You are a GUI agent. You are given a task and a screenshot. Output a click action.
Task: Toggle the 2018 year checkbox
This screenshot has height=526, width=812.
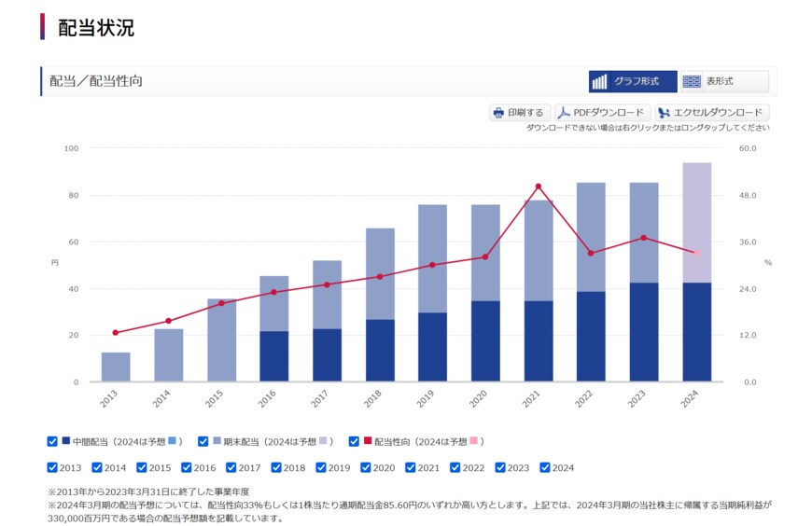click(276, 468)
